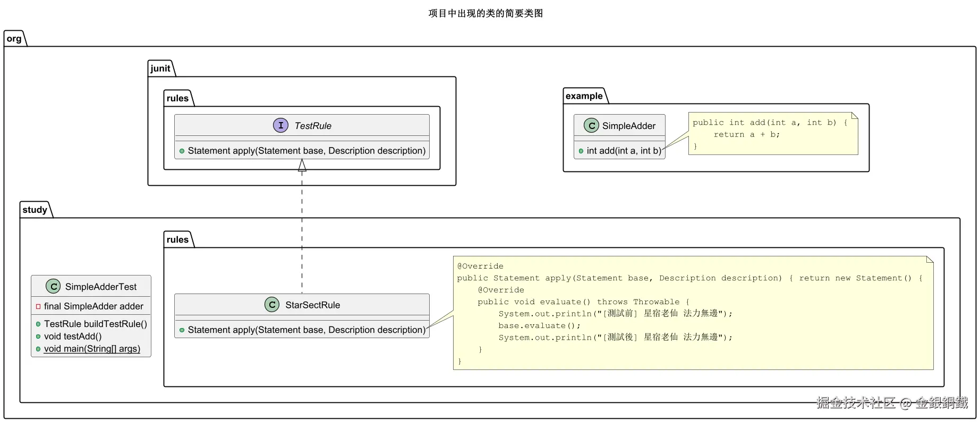The image size is (980, 422).
Task: Click the void testAdd() method
Action: point(73,337)
